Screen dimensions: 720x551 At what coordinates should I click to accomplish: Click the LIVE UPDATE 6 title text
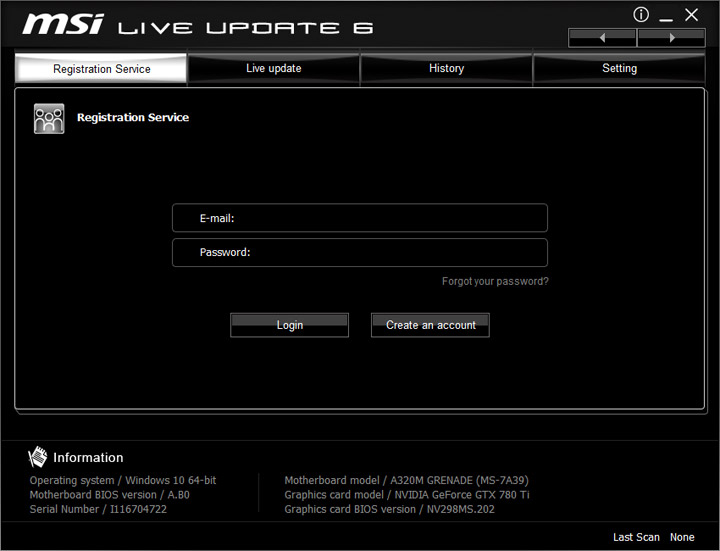(x=246, y=28)
